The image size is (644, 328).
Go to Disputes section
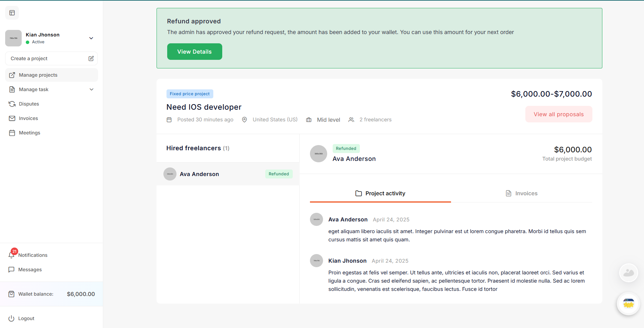pos(29,104)
